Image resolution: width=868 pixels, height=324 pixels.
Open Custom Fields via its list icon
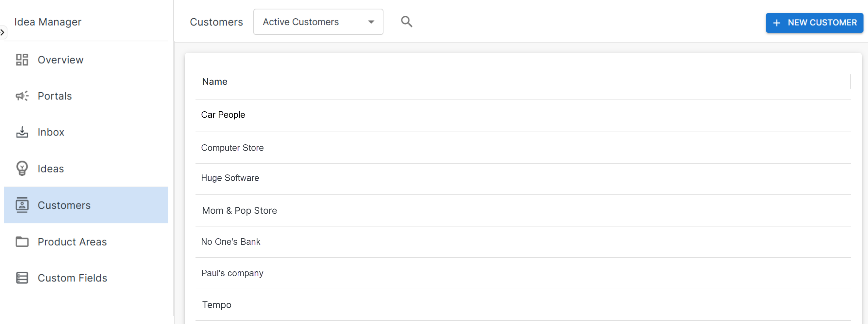point(22,278)
